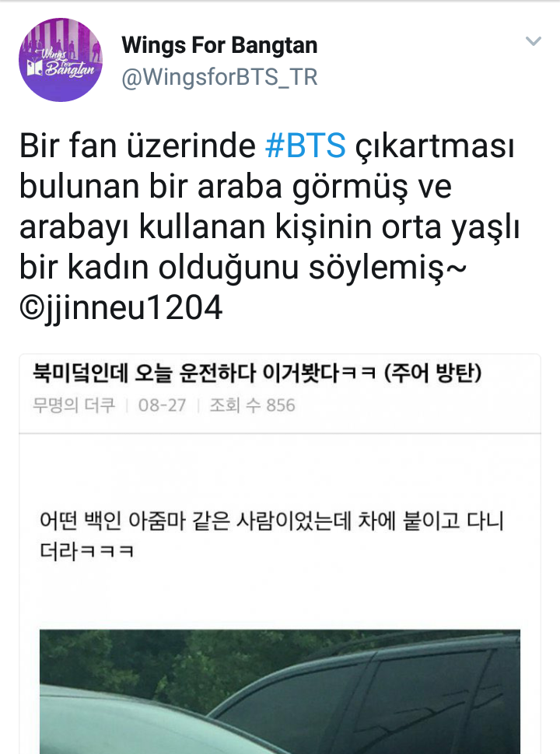Open the Wings For Bangtan profile avatar

click(61, 60)
